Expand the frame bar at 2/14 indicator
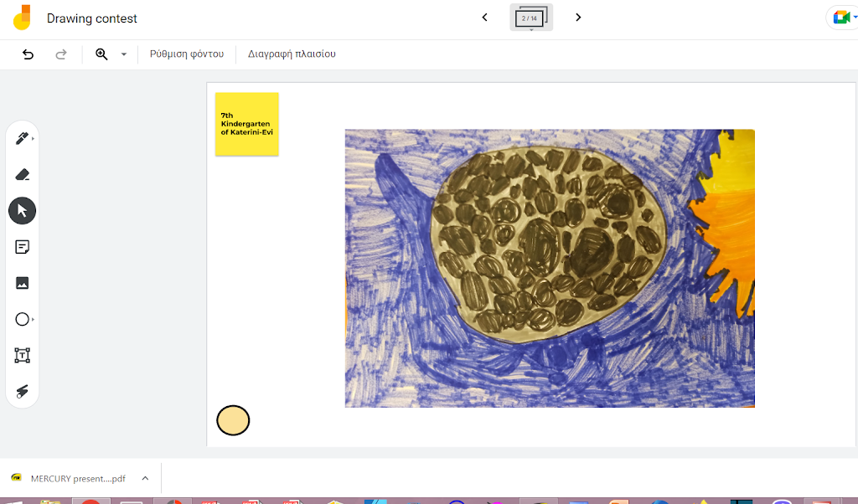This screenshot has height=504, width=858. tap(530, 18)
